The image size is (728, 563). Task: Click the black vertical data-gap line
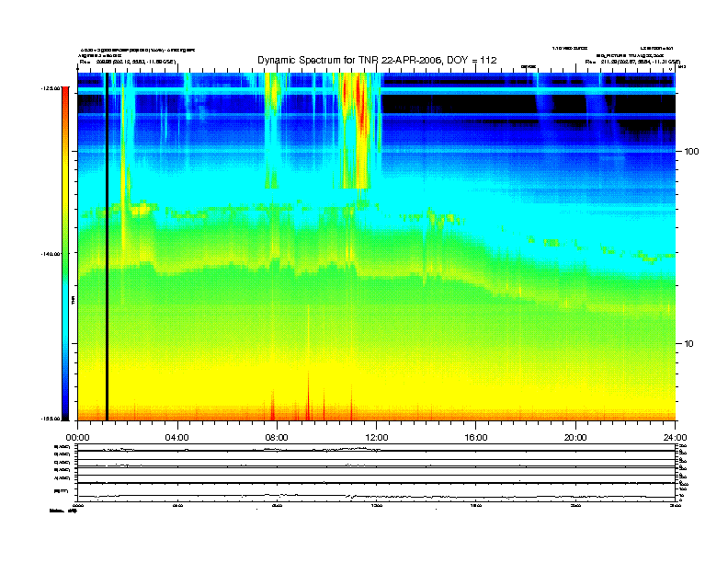pyautogui.click(x=107, y=247)
